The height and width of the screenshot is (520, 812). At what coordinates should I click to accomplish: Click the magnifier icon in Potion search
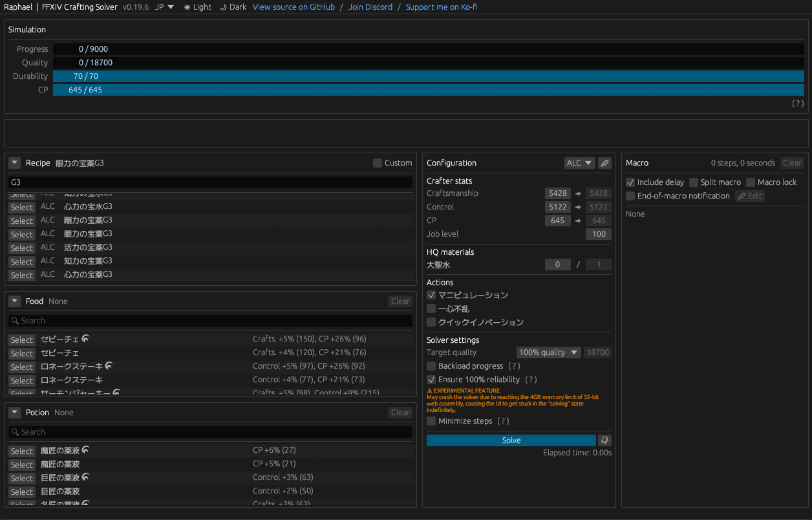tap(16, 432)
